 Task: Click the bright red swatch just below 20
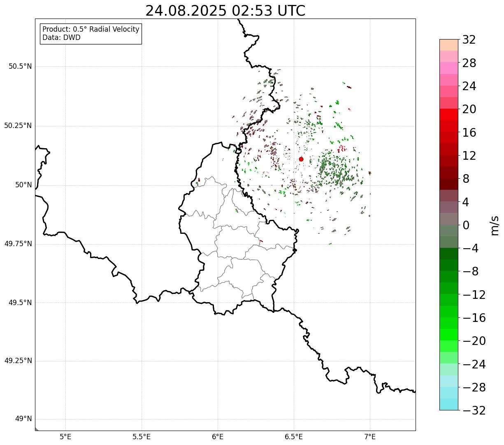(449, 114)
